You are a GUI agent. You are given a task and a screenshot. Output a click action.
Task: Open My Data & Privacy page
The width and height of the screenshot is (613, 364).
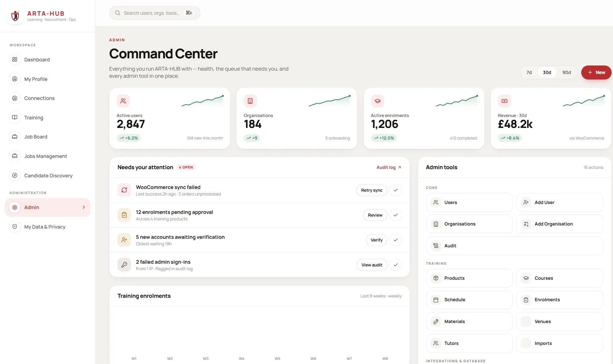pyautogui.click(x=47, y=227)
